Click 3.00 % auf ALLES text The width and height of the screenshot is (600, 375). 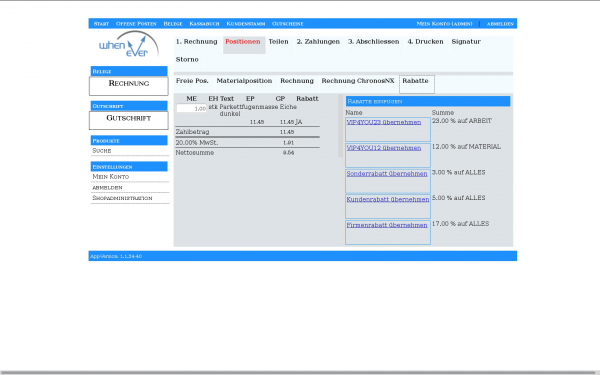coord(458,173)
